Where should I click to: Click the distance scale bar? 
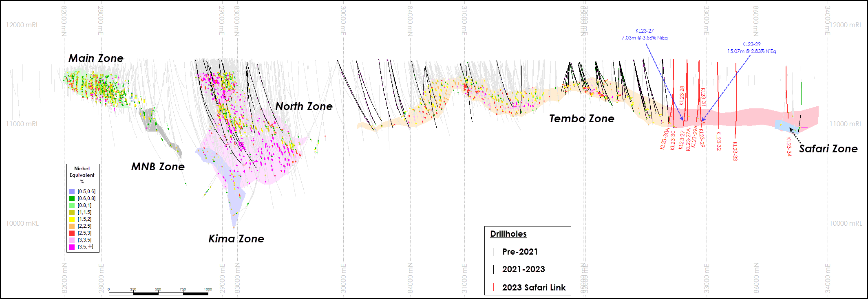pyautogui.click(x=158, y=293)
